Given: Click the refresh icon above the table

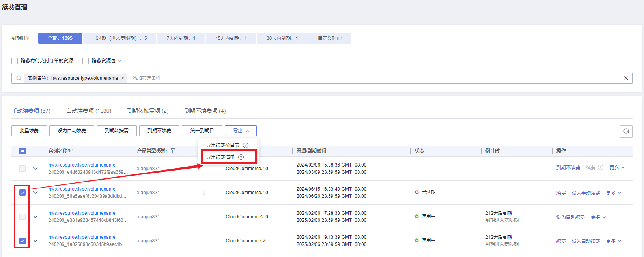Looking at the screenshot, I should pos(626,131).
